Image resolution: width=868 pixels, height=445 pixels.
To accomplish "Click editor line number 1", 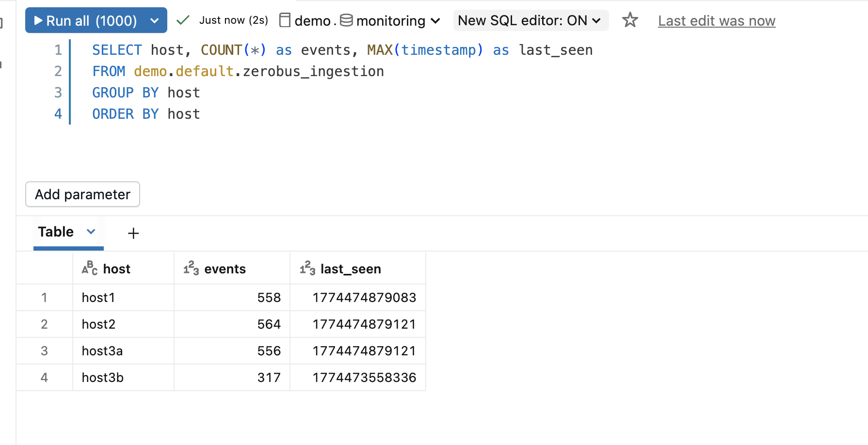I will point(58,50).
